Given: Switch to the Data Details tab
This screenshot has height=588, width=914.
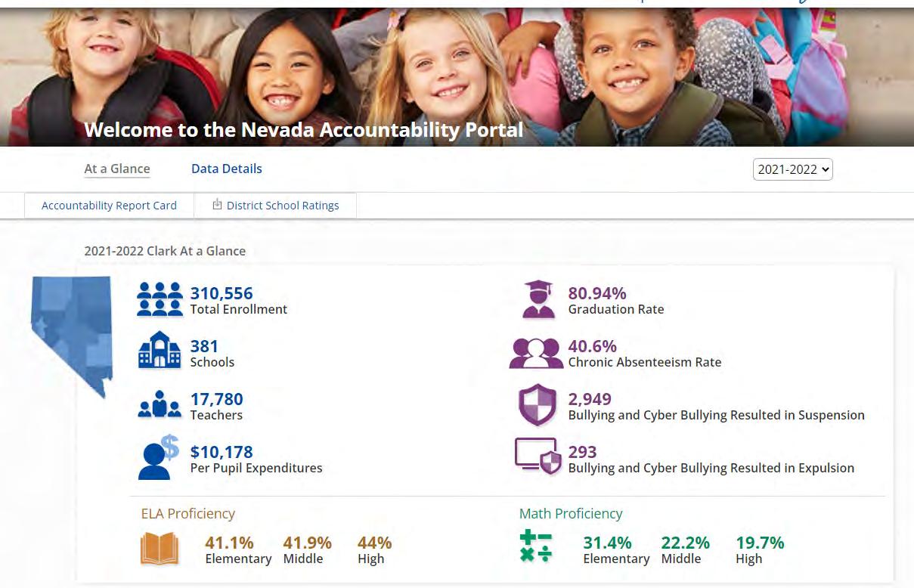Looking at the screenshot, I should (x=227, y=169).
